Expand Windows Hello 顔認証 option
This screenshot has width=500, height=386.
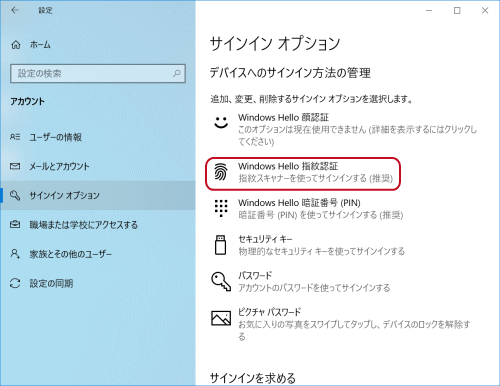345,130
